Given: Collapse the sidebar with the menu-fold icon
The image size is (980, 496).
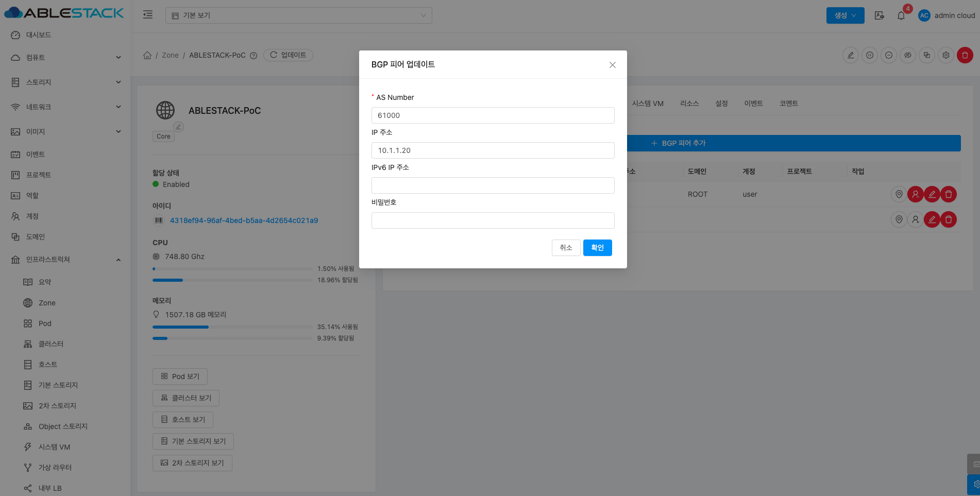Looking at the screenshot, I should coord(148,15).
